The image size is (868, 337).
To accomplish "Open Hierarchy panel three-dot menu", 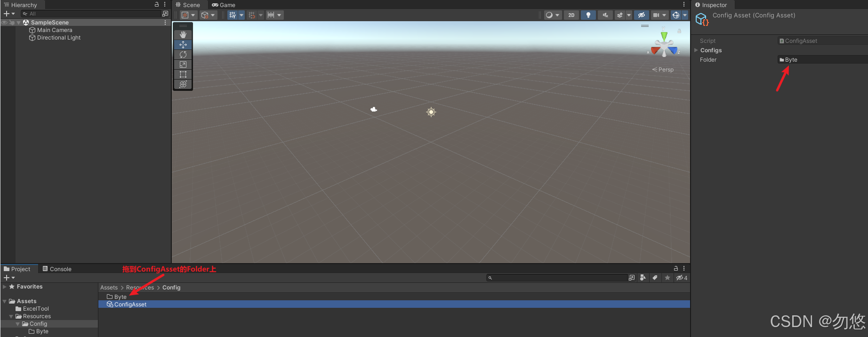I will (165, 4).
